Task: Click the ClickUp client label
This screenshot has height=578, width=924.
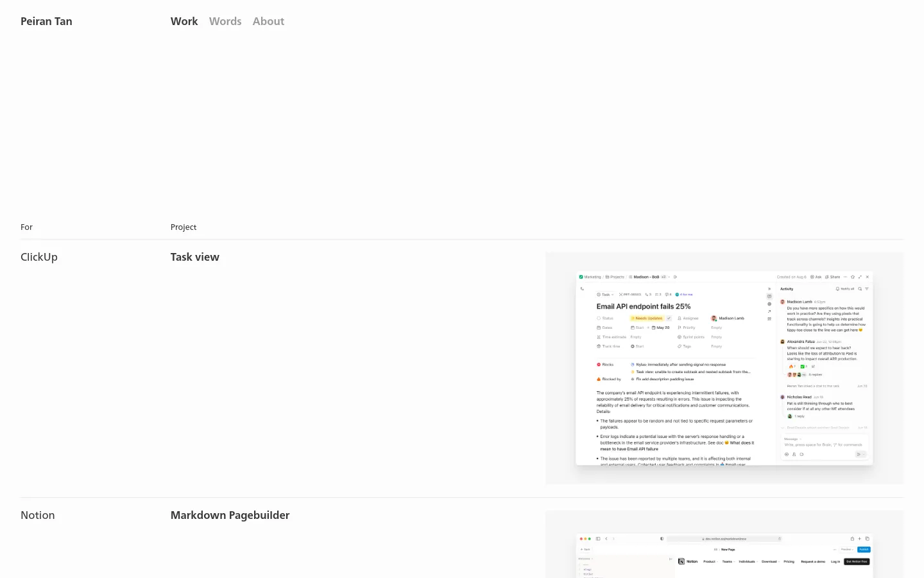Action: (39, 257)
